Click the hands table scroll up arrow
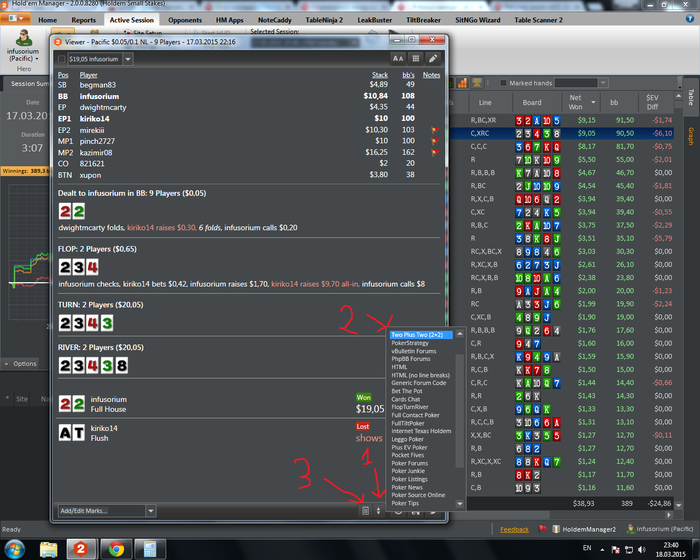700x560 pixels. (x=679, y=96)
